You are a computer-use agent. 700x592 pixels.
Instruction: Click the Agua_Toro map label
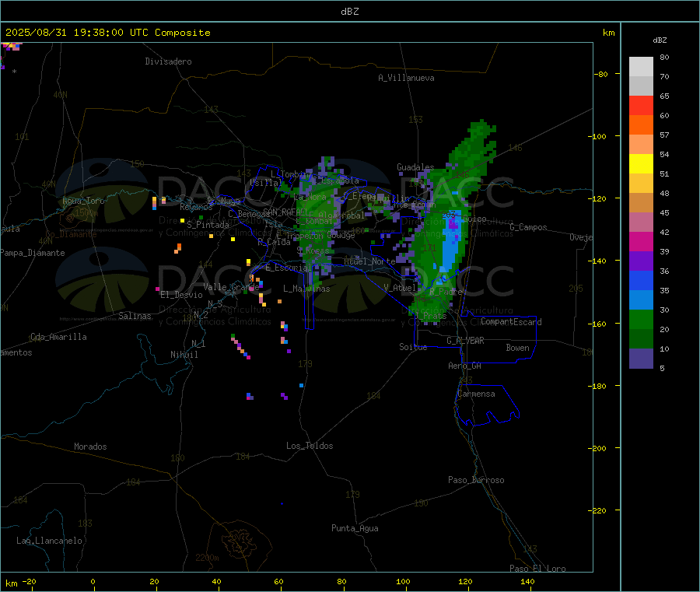click(x=83, y=201)
